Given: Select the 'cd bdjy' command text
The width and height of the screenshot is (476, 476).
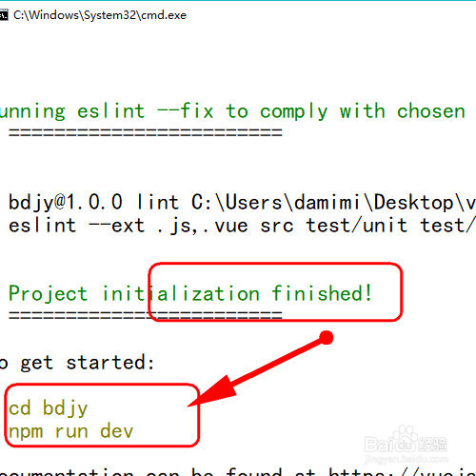Looking at the screenshot, I should pyautogui.click(x=48, y=408).
